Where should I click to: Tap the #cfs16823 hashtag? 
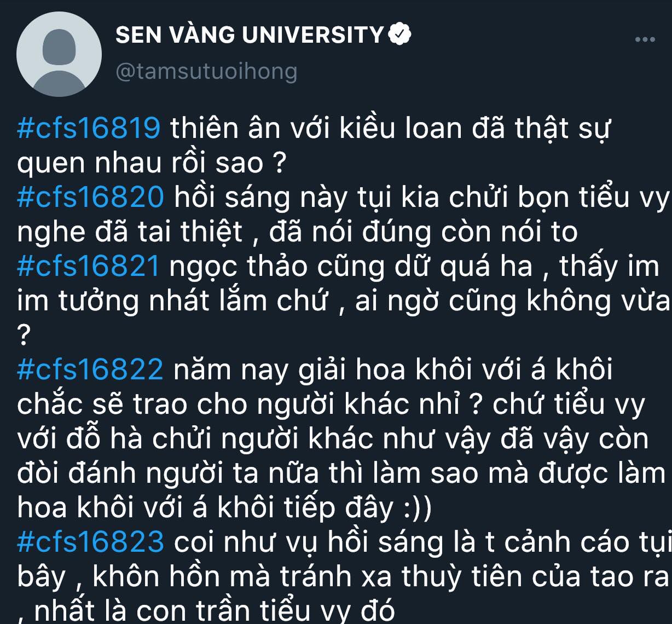click(91, 541)
